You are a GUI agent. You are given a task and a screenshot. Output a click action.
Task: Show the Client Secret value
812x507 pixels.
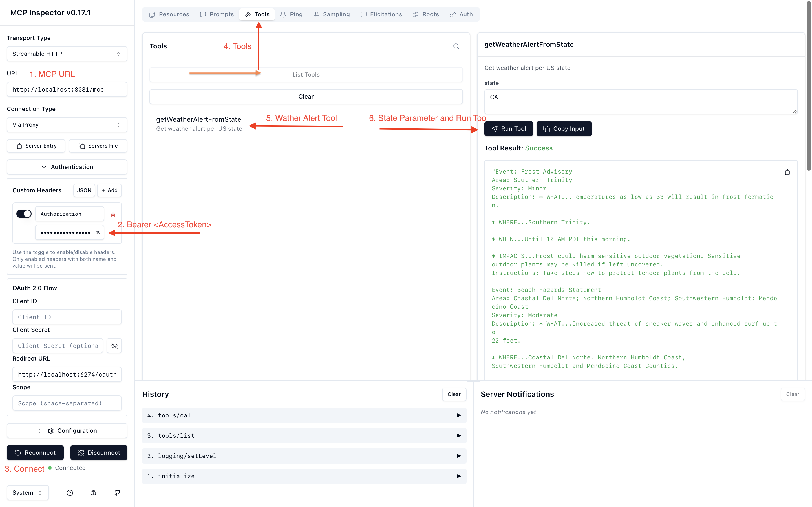point(114,346)
